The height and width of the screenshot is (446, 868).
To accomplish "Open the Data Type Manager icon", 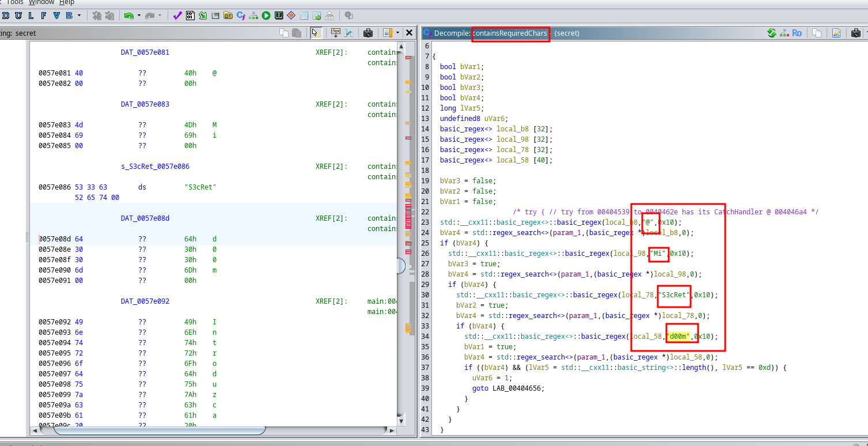I will (228, 16).
